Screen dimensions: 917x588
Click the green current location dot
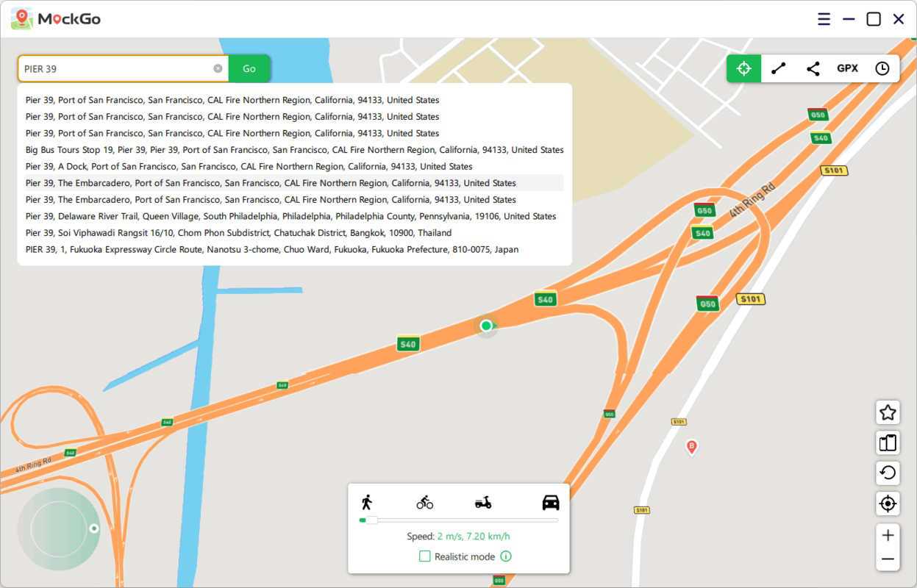point(485,326)
